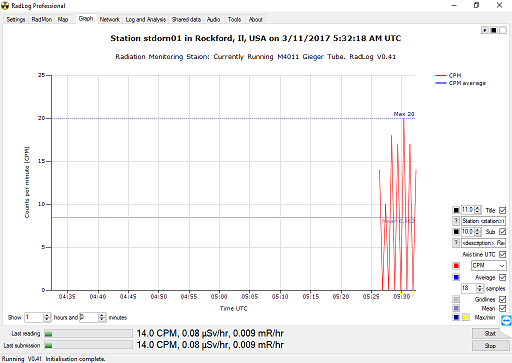Image resolution: width=512 pixels, height=363 pixels.
Task: Click the average samples spinner arrows
Action: 480,288
